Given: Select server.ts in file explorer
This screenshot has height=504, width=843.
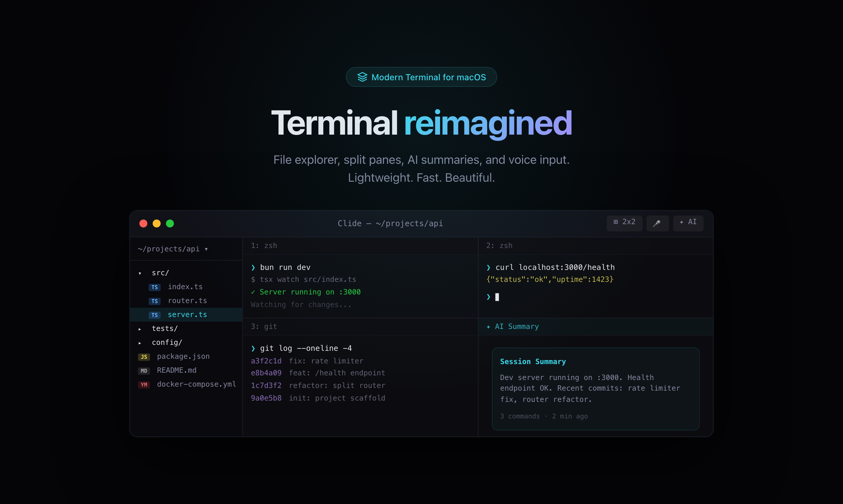Looking at the screenshot, I should (187, 314).
